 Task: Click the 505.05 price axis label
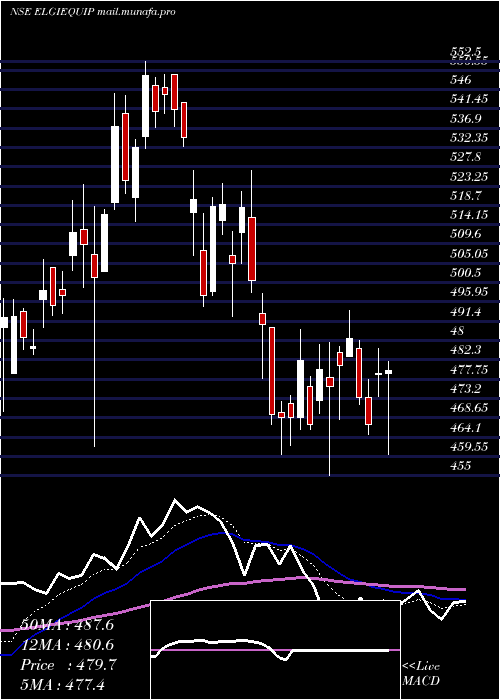(x=469, y=254)
